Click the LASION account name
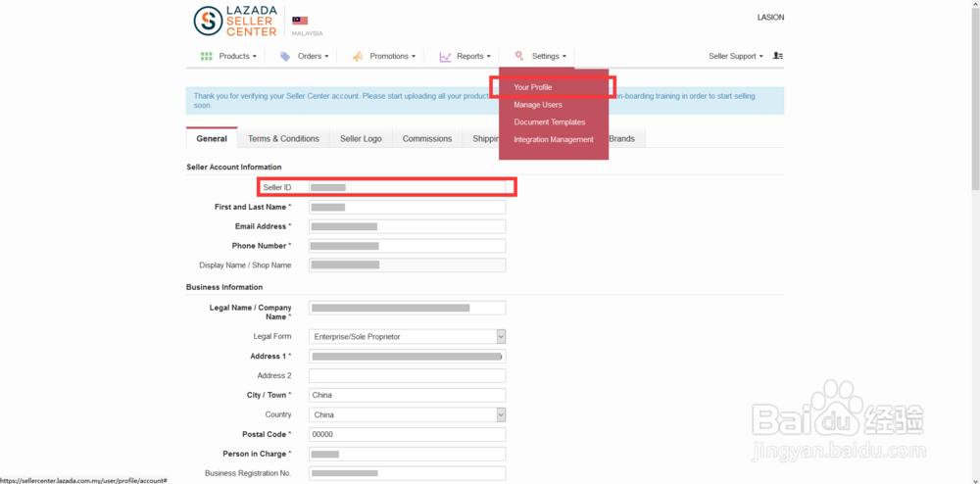Screen dimensions: 980x484 pos(770,18)
